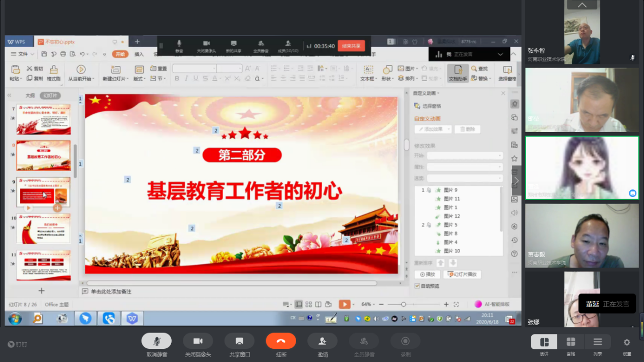Open the 排列 arrange dropdown
The width and height of the screenshot is (644, 362).
[x=408, y=79]
